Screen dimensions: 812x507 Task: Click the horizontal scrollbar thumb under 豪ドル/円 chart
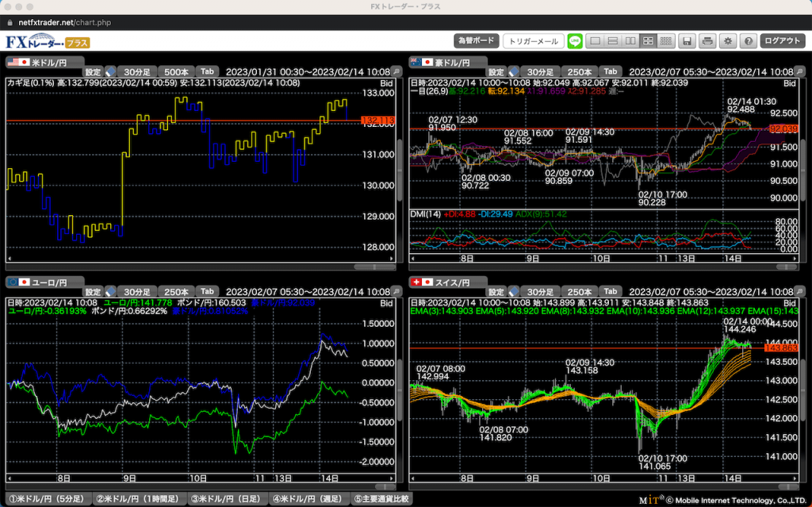click(787, 267)
